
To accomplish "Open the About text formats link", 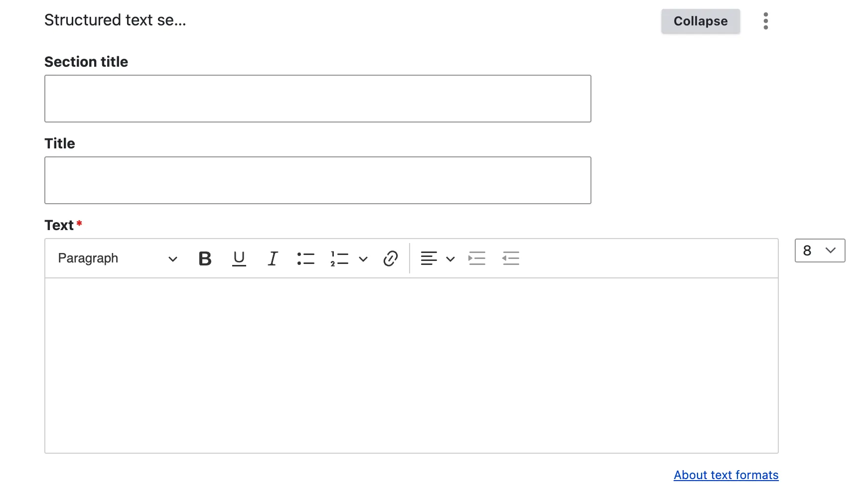I will click(x=726, y=475).
